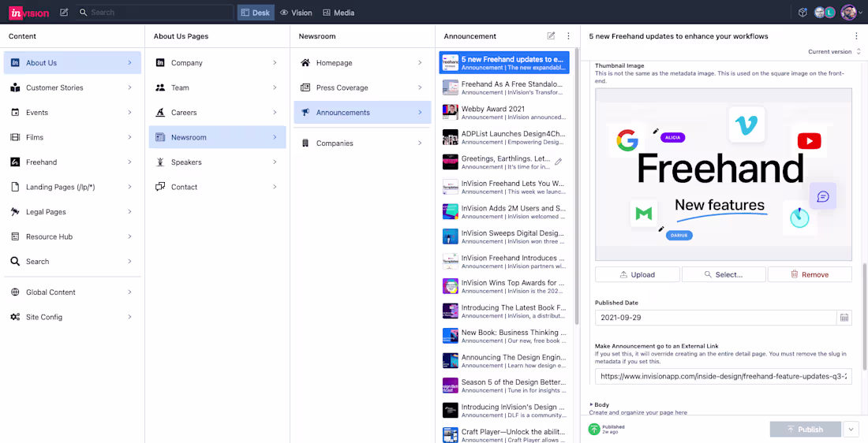Switch to the Vision tab
The width and height of the screenshot is (868, 443).
296,13
